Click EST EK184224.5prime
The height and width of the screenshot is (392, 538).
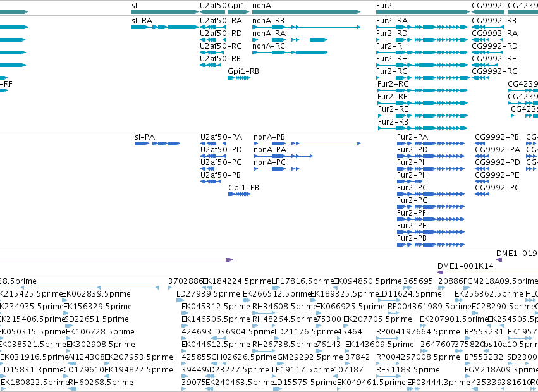[x=236, y=281]
